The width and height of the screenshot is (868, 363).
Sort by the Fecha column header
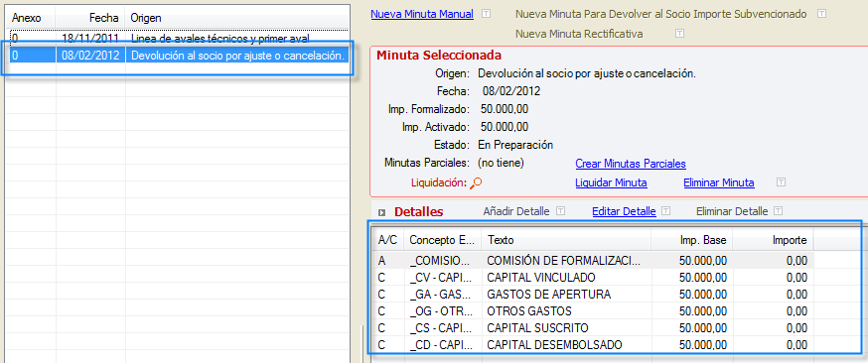90,18
